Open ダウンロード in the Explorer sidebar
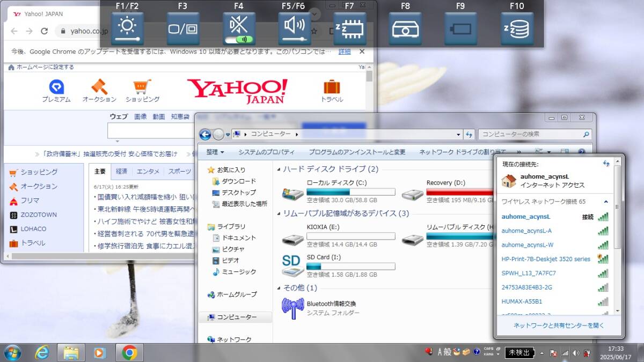This screenshot has height=362, width=644. coord(235,181)
